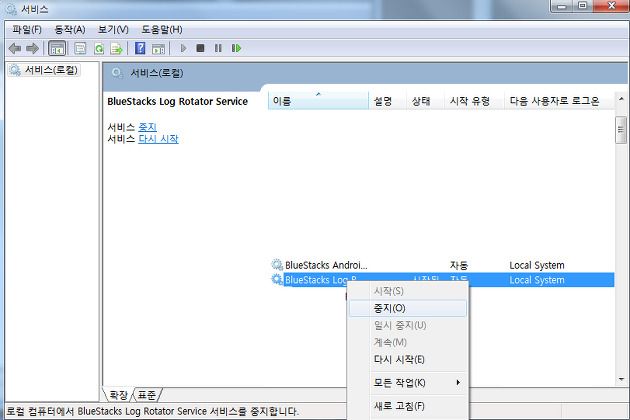Click the Forward arrow toolbar icon
630x420 pixels.
pyautogui.click(x=32, y=49)
